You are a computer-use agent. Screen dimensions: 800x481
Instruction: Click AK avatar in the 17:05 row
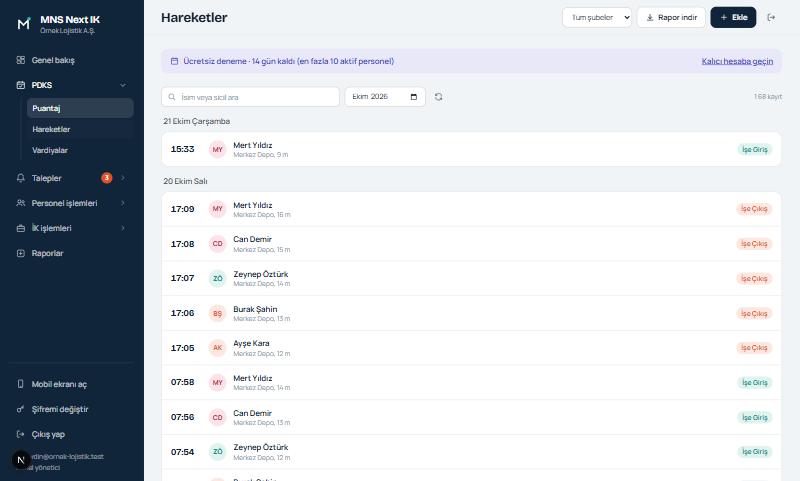217,348
